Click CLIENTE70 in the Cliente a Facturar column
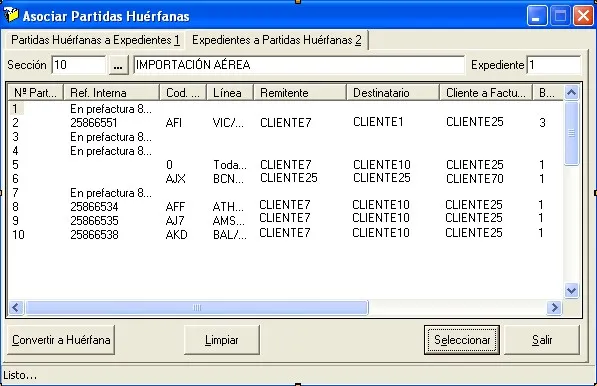This screenshot has height=386, width=597. tap(474, 179)
